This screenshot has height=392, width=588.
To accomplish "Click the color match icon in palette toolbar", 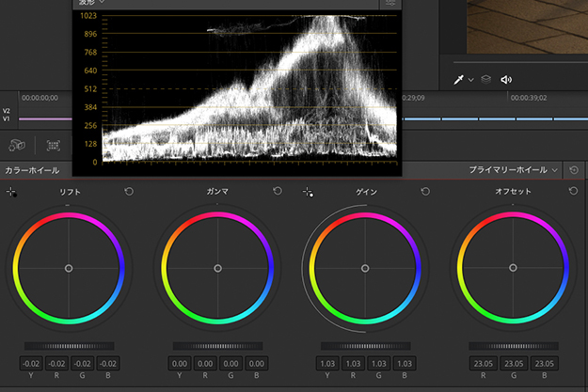I will click(56, 146).
